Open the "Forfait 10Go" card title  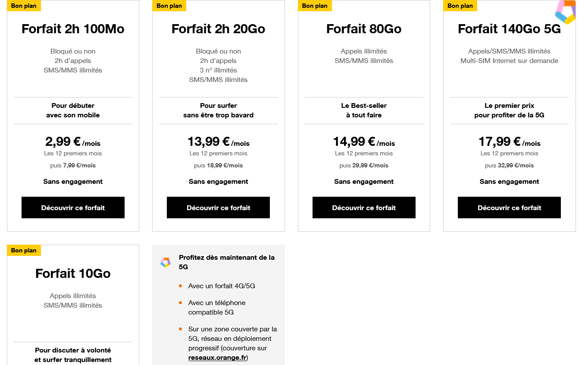(73, 274)
